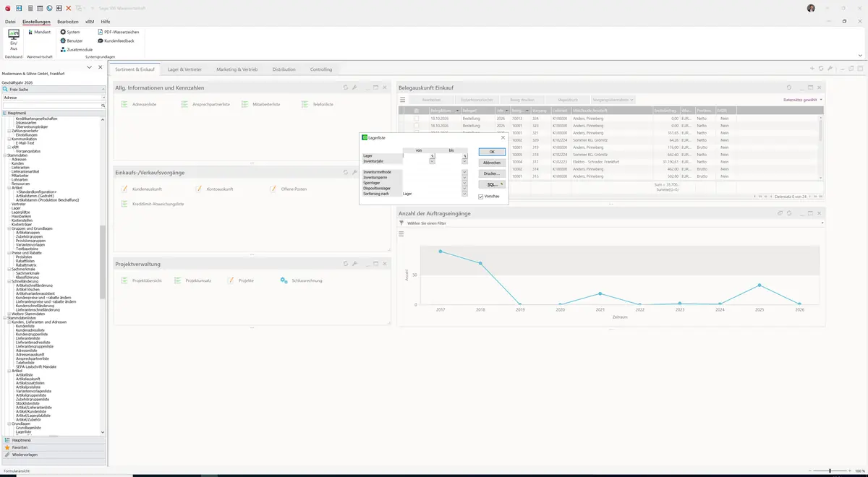Open the Adressenliste report icon
This screenshot has width=868, height=477.
[x=126, y=105]
